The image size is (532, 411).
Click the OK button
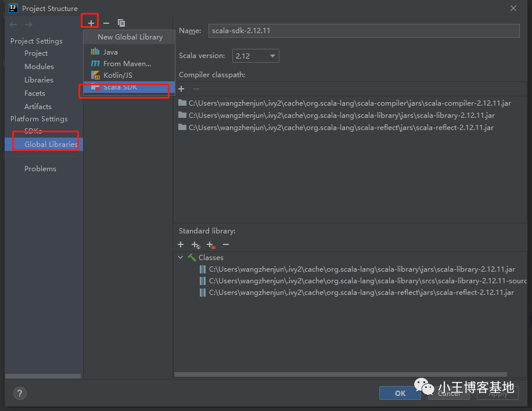(x=400, y=393)
